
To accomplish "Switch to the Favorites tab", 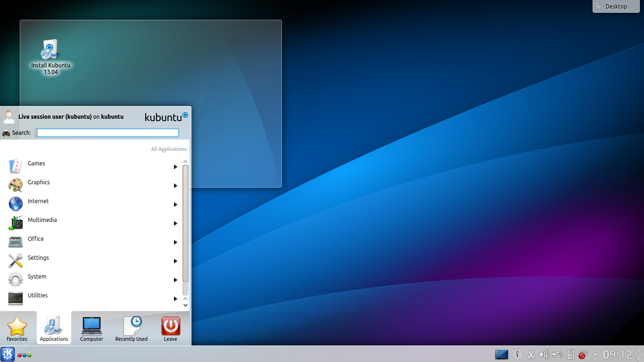I will [17, 329].
